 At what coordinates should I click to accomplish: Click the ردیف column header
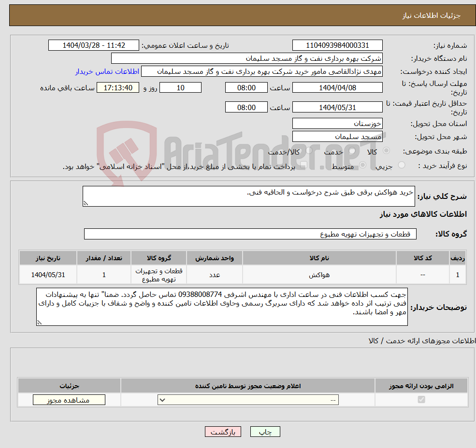tap(458, 258)
